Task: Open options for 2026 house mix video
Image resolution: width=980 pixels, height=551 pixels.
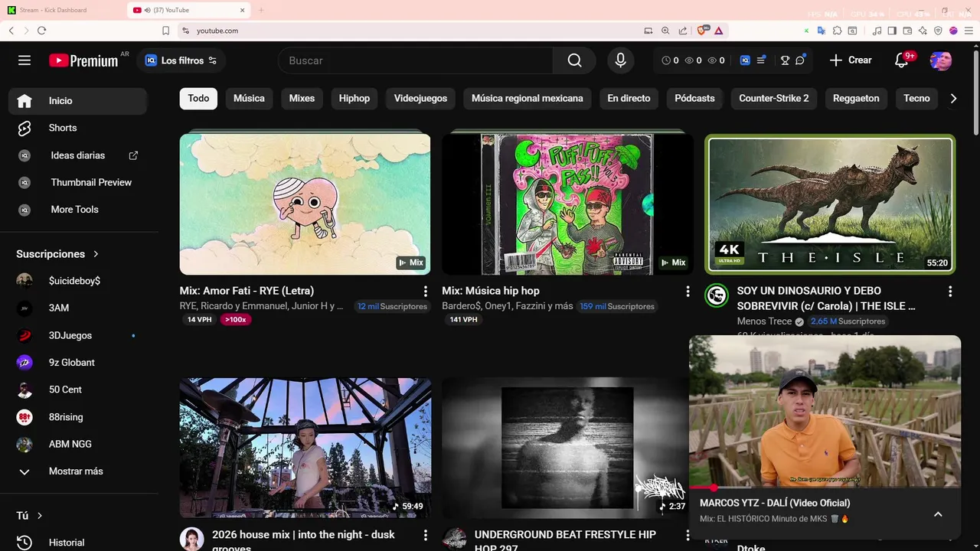Action: click(x=425, y=536)
